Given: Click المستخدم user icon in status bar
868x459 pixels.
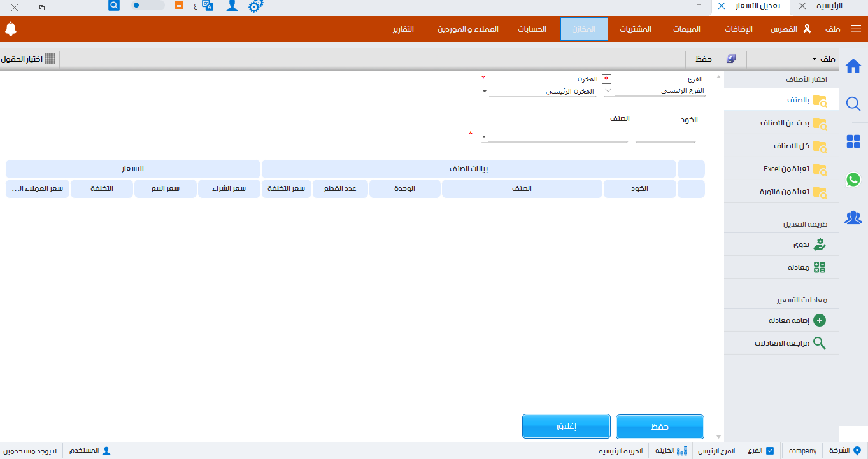Looking at the screenshot, I should tap(106, 451).
